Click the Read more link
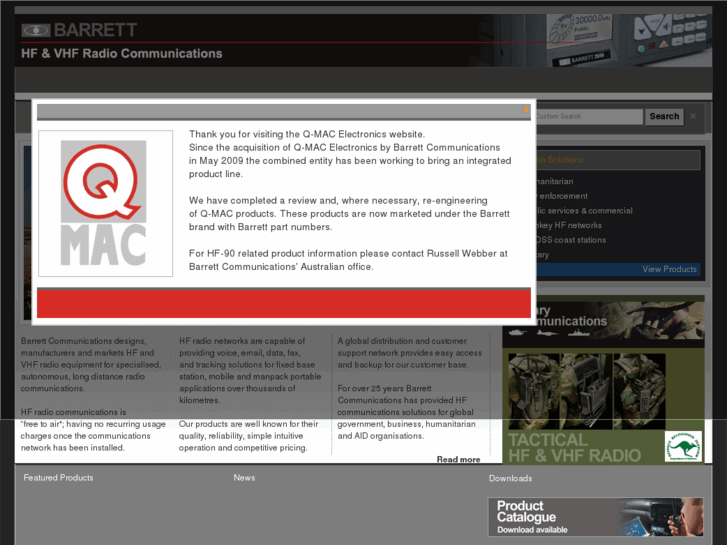Image resolution: width=727 pixels, height=545 pixels. 458,459
